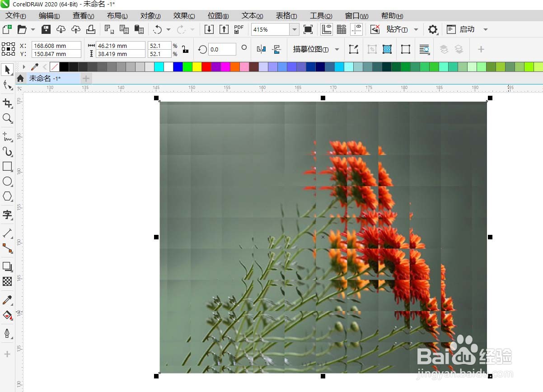Pick the red color swatch
This screenshot has height=392, width=543.
point(206,67)
